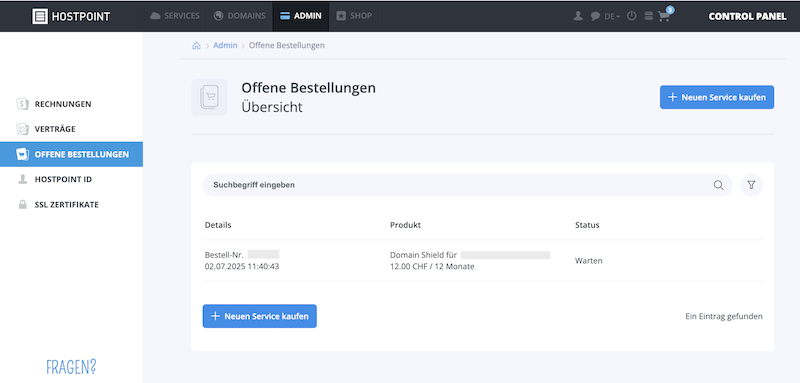Click the Control Panel label
This screenshot has width=800, height=383.
(x=747, y=16)
